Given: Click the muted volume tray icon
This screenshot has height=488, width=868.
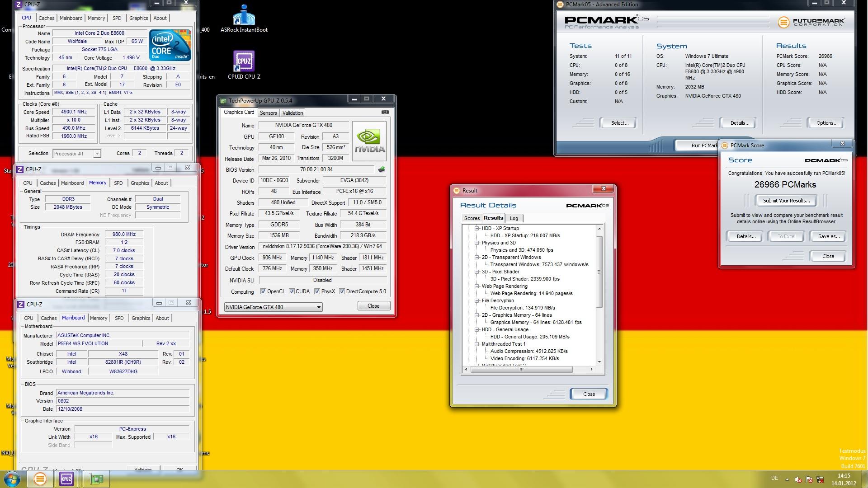Looking at the screenshot, I should pyautogui.click(x=798, y=479).
